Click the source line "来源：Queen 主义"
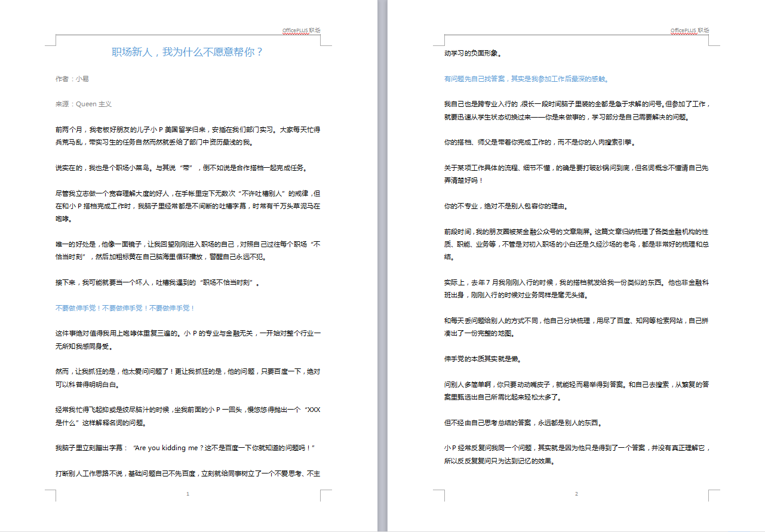765x532 pixels. [x=84, y=104]
